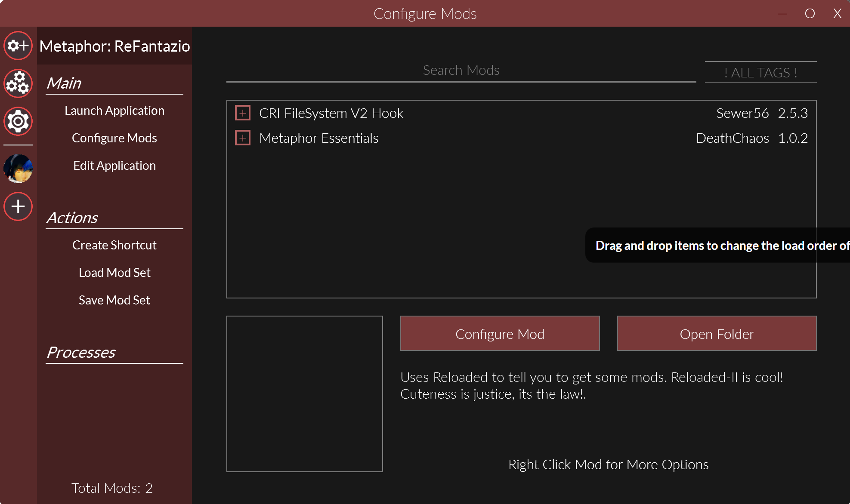Click version 1.0.2 in the mod list
The image size is (850, 504).
point(793,138)
